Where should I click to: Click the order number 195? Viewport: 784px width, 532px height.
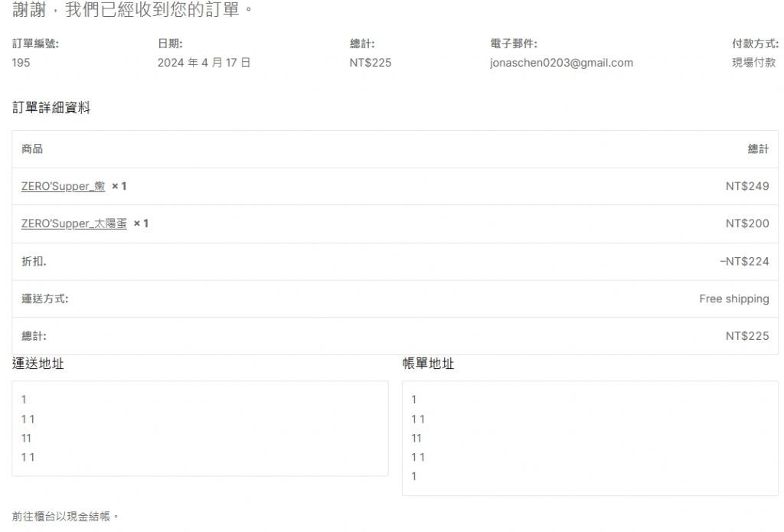[21, 63]
